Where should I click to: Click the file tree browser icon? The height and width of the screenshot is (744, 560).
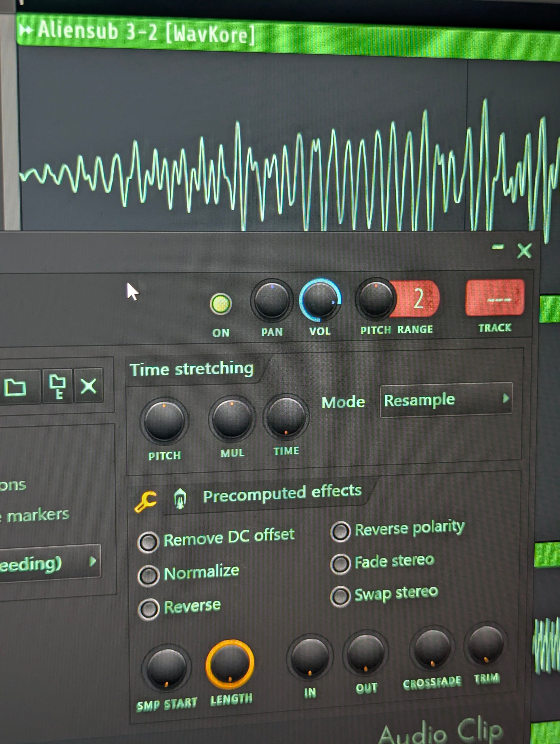click(x=57, y=387)
